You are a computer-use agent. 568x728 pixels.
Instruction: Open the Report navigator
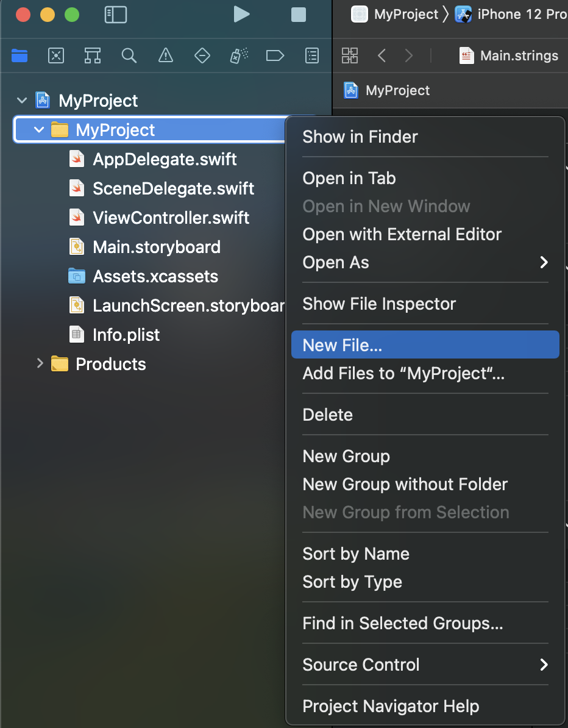click(x=312, y=56)
